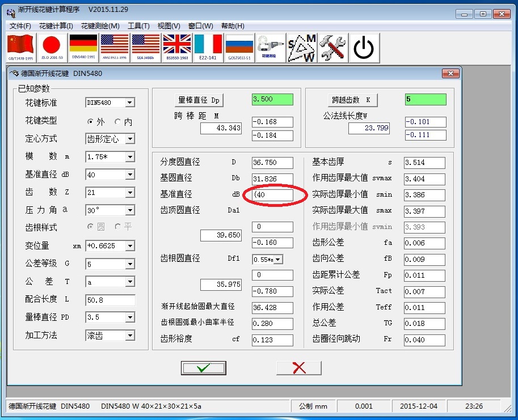This screenshot has width=518, height=420.
Task: Close the DIN5480 dialog
Action: click(x=450, y=73)
